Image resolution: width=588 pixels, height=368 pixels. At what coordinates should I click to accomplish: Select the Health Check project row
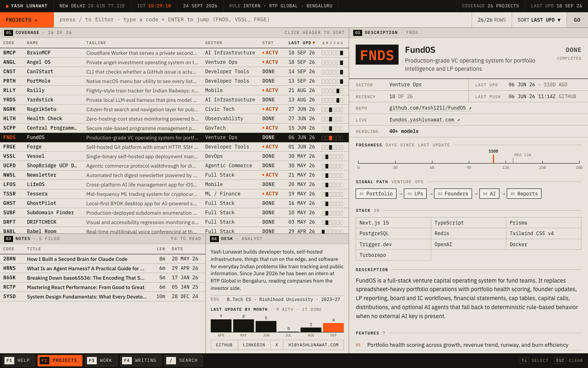[174, 119]
